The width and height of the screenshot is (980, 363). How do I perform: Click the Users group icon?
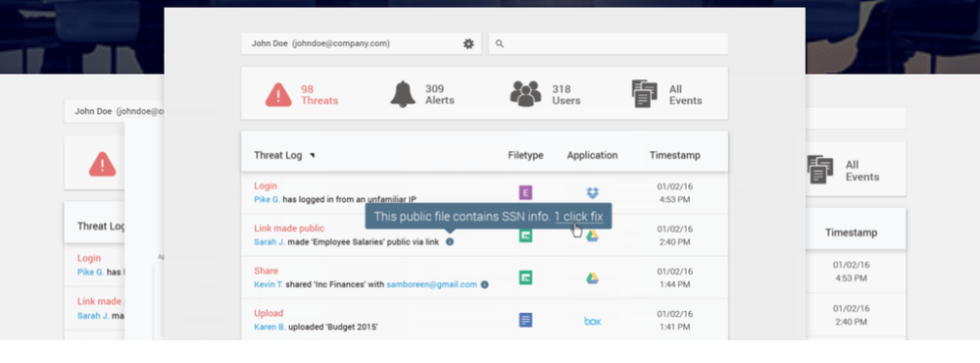(525, 94)
